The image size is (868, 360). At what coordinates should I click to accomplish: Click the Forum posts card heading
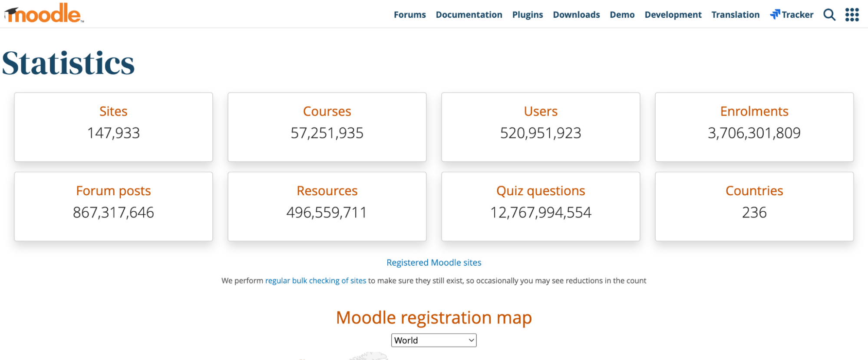(113, 191)
